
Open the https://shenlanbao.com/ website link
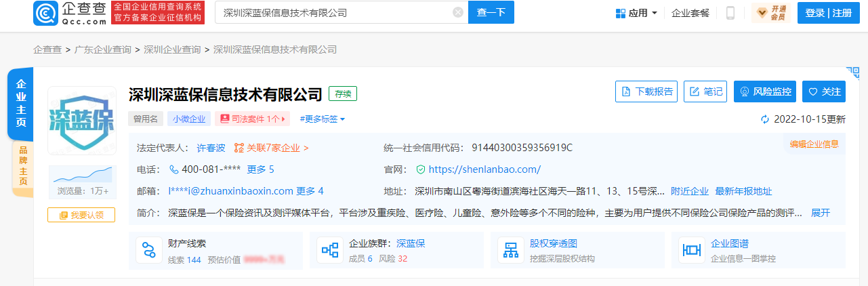tap(484, 169)
